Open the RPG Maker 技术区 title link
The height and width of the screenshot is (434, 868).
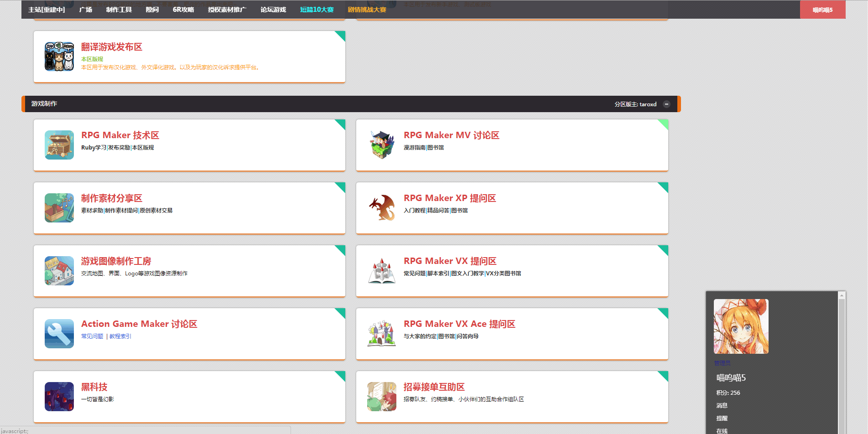[120, 135]
